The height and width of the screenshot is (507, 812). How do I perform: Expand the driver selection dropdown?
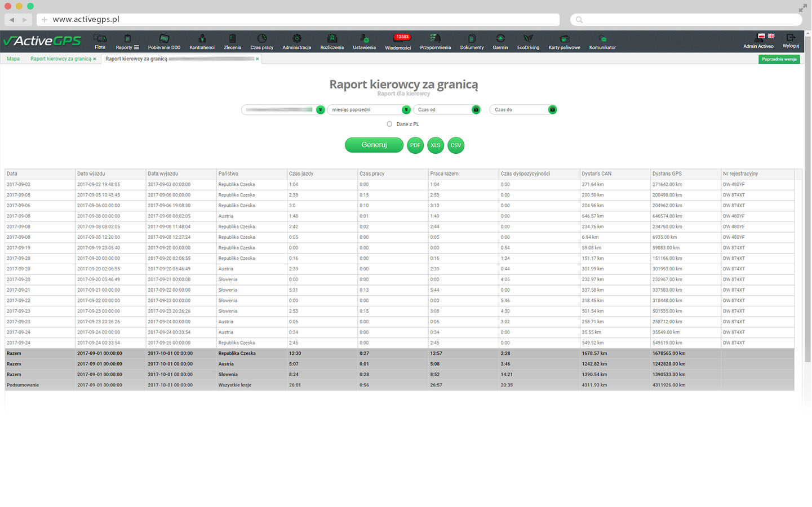[320, 110]
